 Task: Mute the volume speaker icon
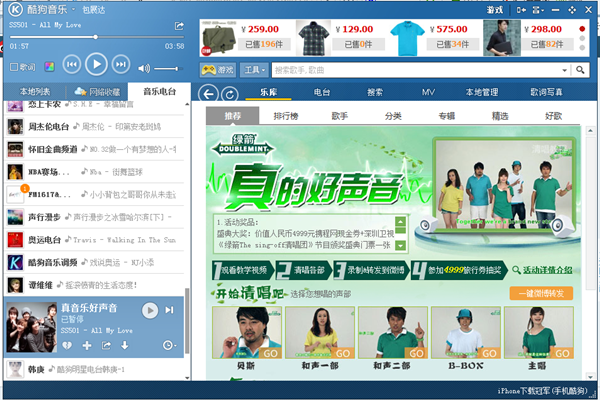[144, 69]
